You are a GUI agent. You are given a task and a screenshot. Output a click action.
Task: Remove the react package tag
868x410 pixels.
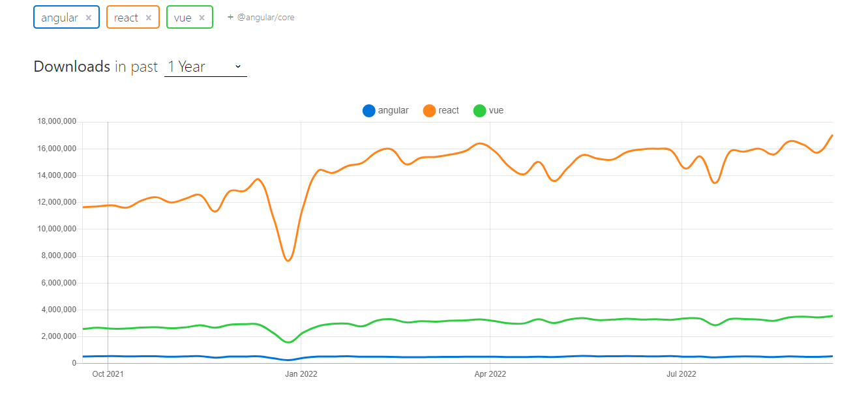(149, 18)
